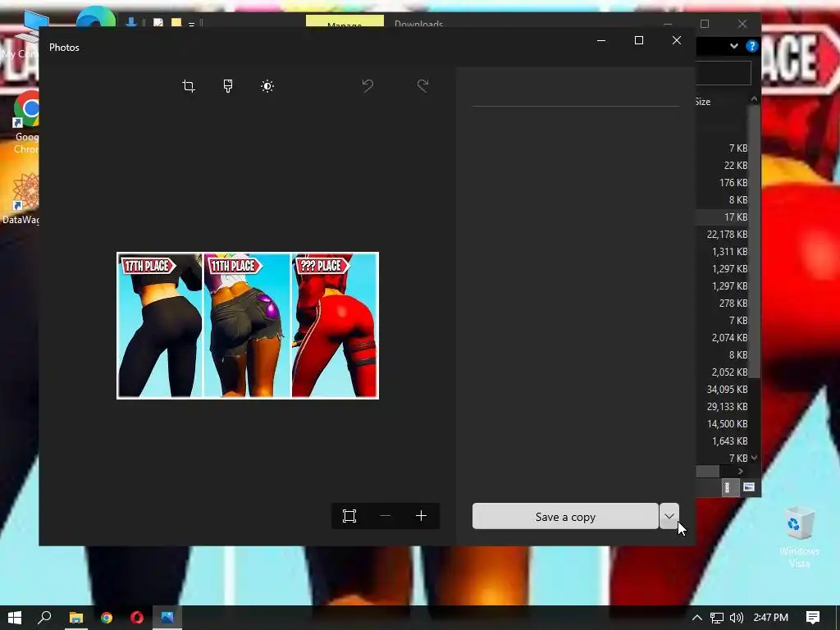Open Chrome from the taskbar
The image size is (840, 630).
pos(107,618)
